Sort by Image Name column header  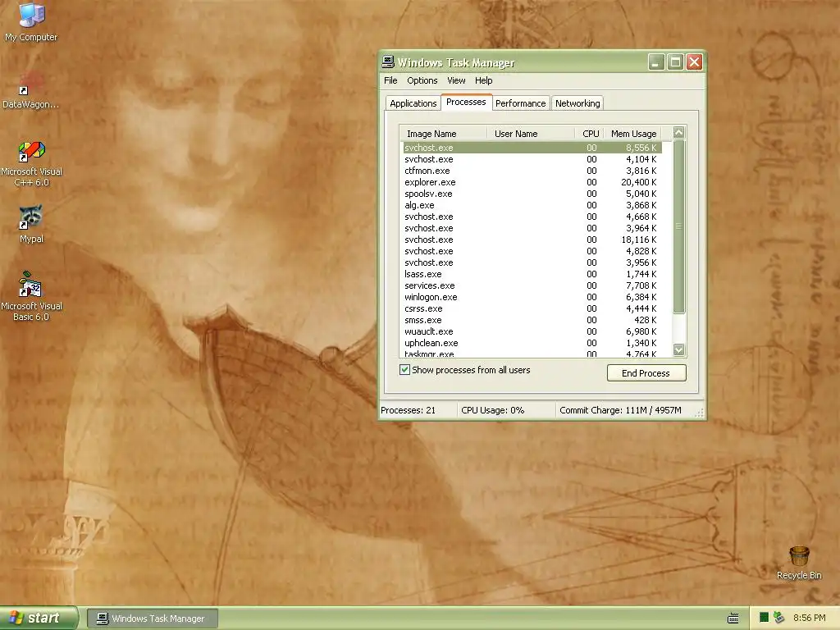pos(444,134)
